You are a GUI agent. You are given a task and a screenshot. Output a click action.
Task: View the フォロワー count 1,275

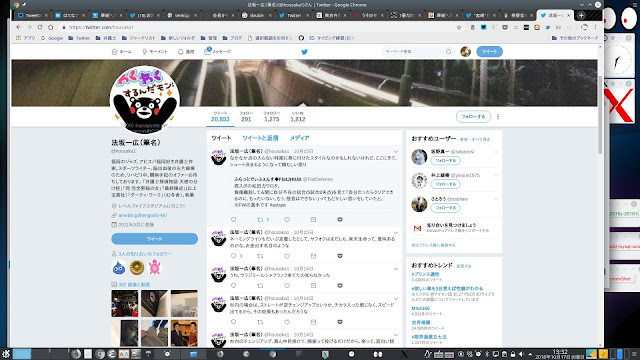click(271, 116)
